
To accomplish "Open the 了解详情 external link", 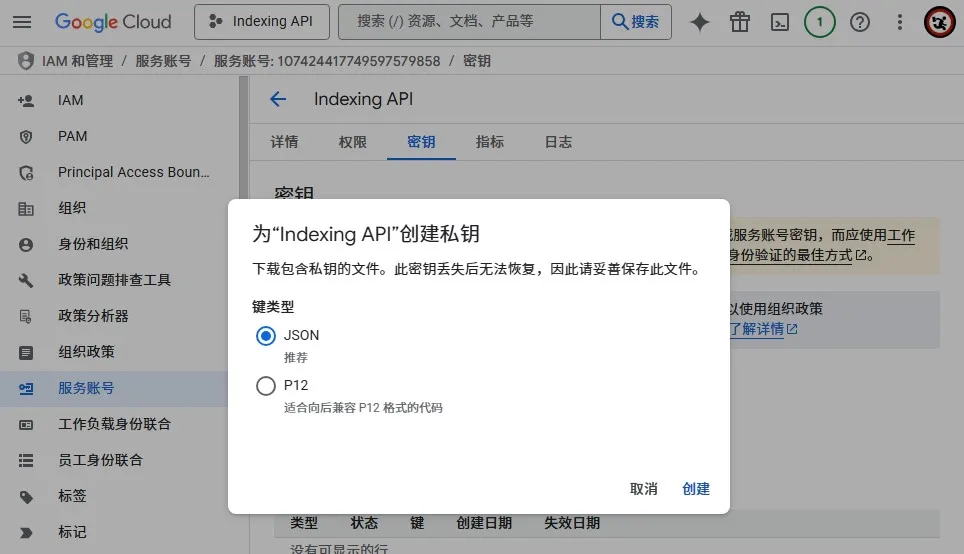I will (763, 330).
